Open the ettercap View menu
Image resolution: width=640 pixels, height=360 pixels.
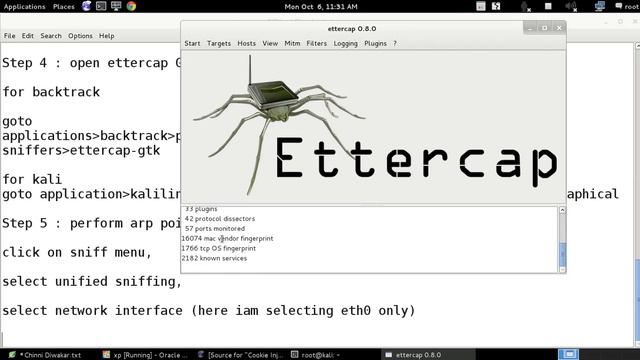270,43
